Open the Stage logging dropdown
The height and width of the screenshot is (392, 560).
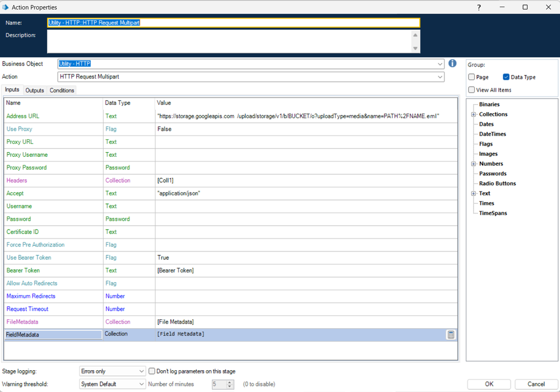pyautogui.click(x=141, y=371)
